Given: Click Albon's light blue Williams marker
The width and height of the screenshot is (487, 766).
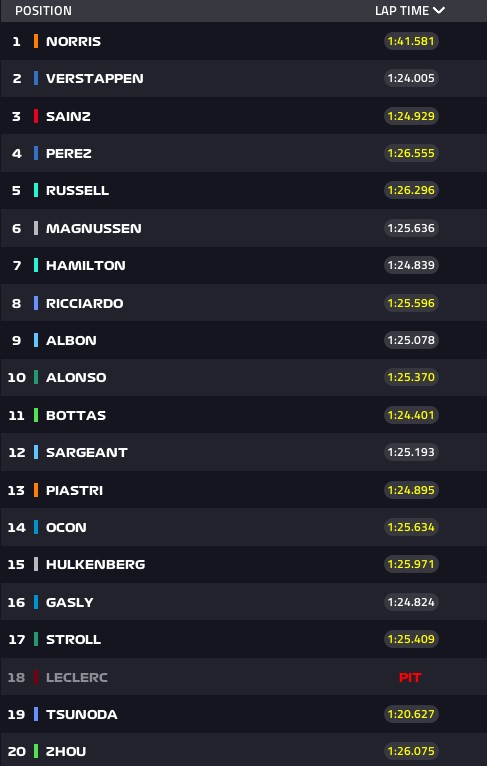Looking at the screenshot, I should [x=36, y=340].
